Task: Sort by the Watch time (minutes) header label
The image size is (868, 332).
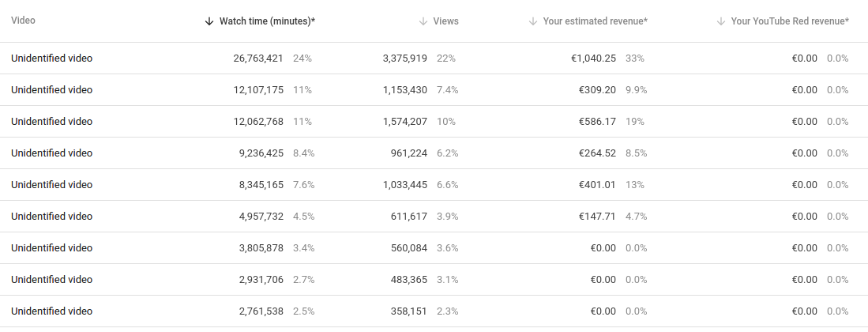Action: pyautogui.click(x=267, y=21)
